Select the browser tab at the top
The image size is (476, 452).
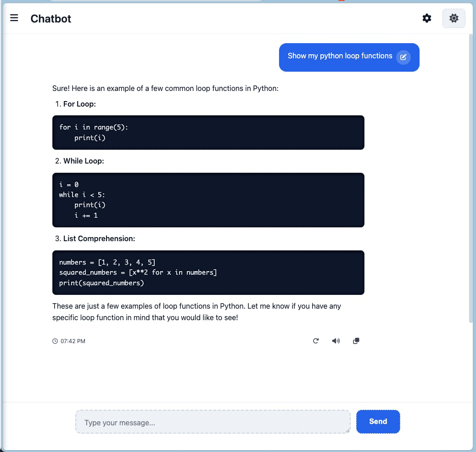pos(156,2)
